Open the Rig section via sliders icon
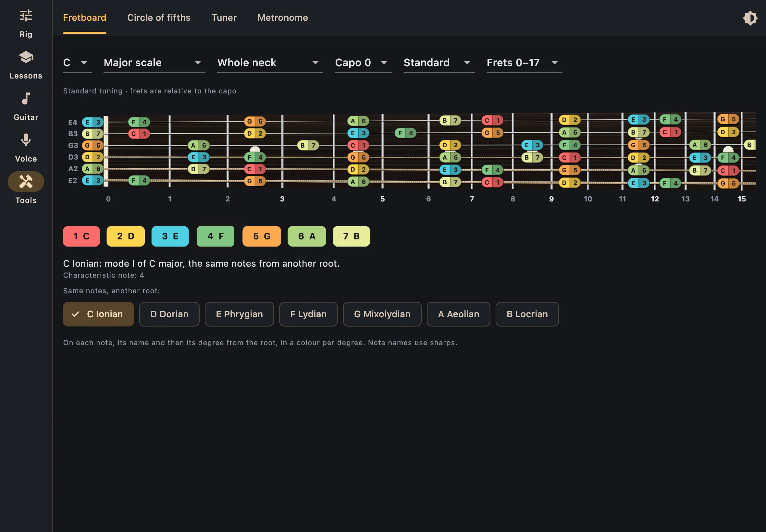 26,16
